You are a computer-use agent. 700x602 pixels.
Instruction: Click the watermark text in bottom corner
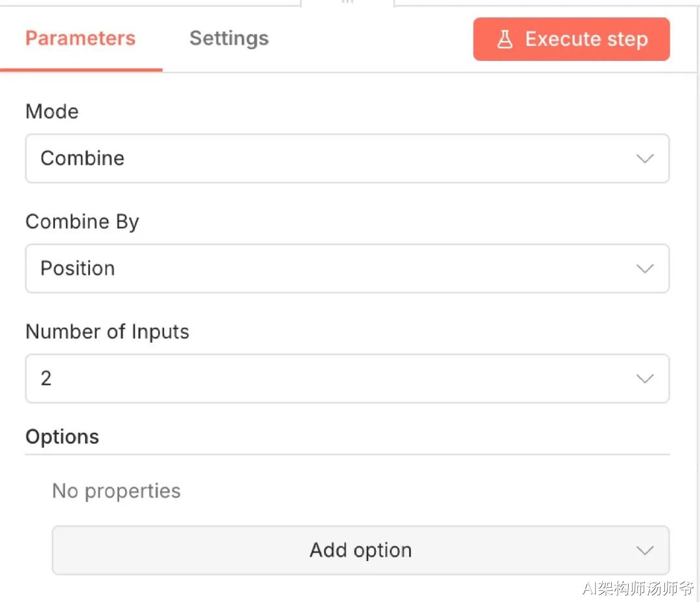pos(638,588)
